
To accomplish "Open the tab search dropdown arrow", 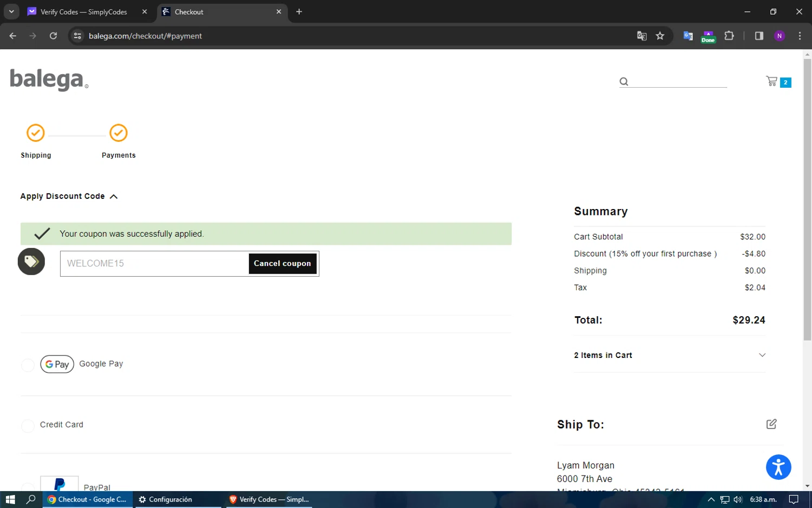I will tap(11, 11).
